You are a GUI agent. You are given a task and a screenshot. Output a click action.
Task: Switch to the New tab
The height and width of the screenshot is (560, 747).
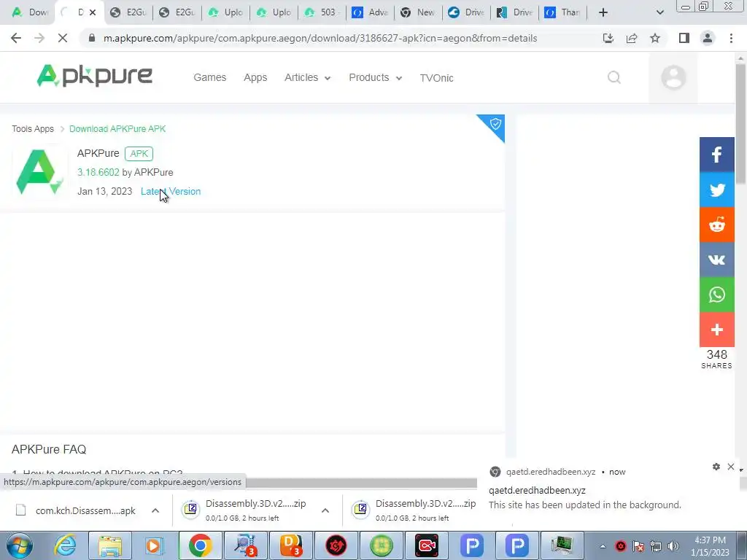click(x=418, y=12)
